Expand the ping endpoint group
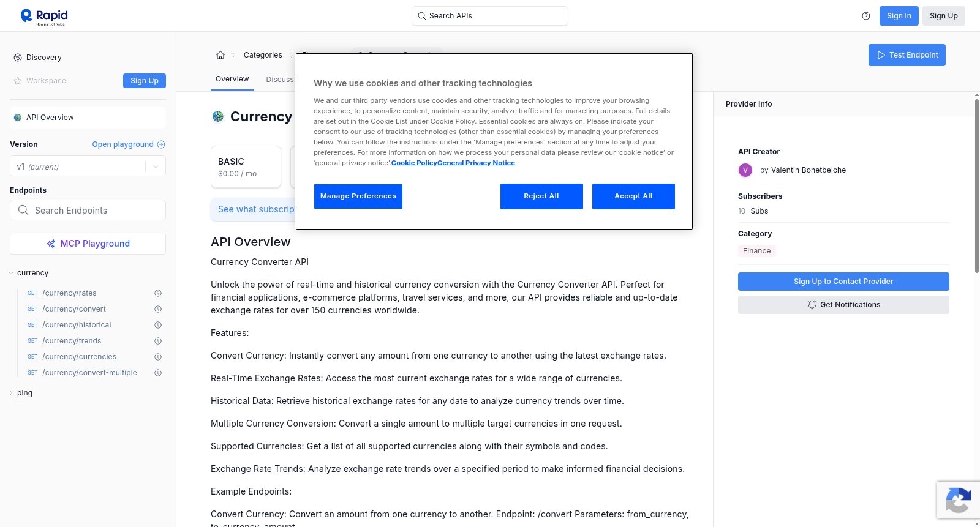The image size is (980, 527). pos(11,393)
